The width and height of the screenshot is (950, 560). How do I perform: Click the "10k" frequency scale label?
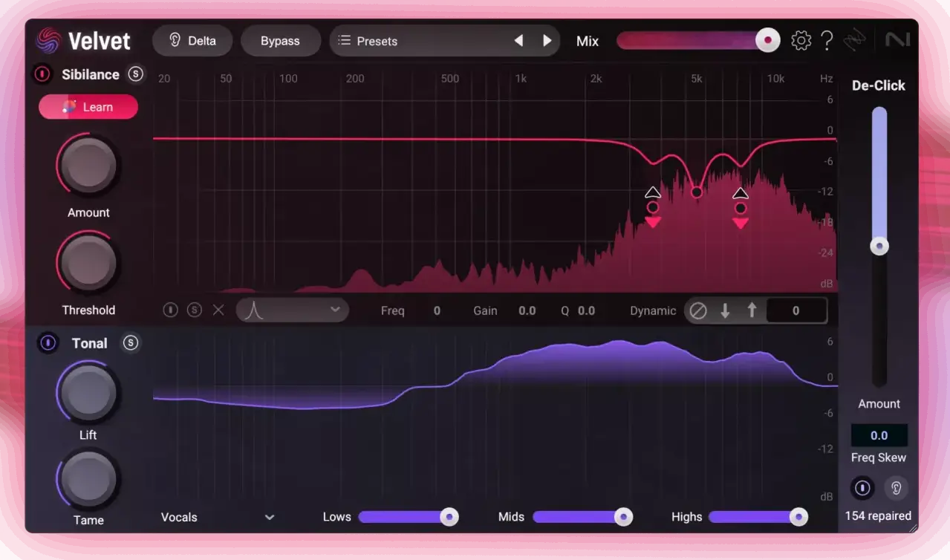[775, 78]
